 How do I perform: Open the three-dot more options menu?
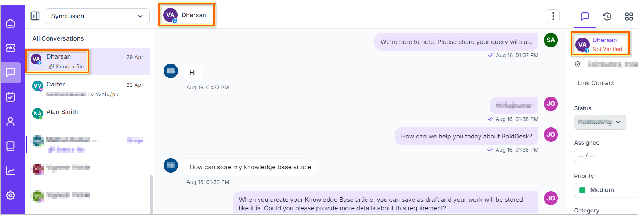pos(553,16)
